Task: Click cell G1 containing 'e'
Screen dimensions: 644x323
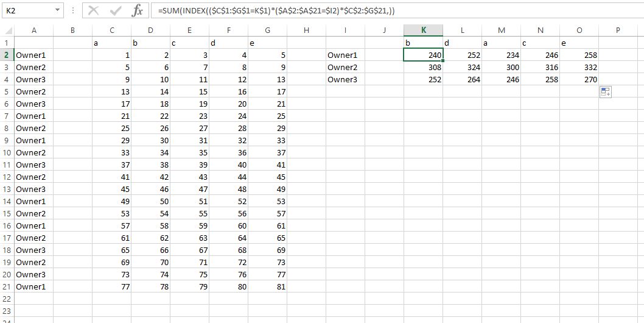Action: 267,43
